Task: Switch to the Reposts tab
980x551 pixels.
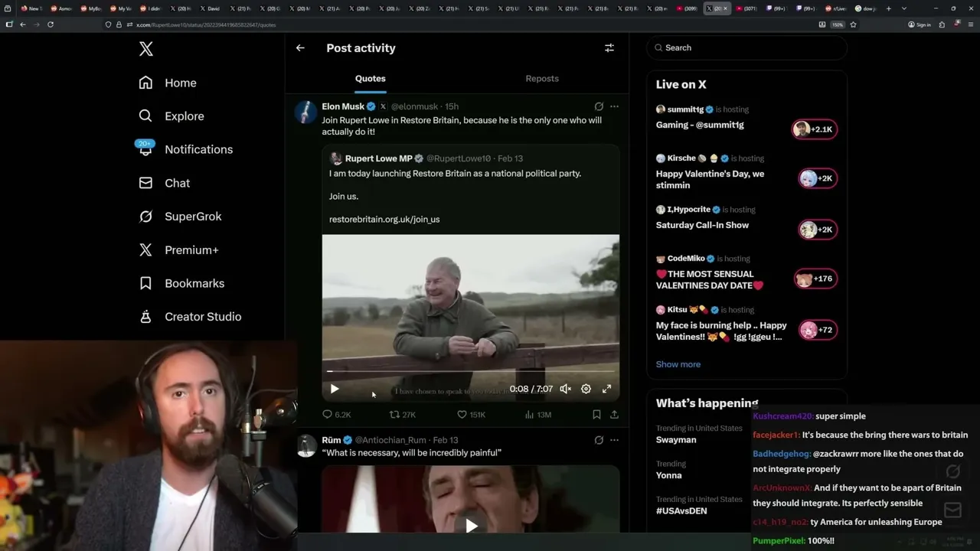Action: coord(542,79)
